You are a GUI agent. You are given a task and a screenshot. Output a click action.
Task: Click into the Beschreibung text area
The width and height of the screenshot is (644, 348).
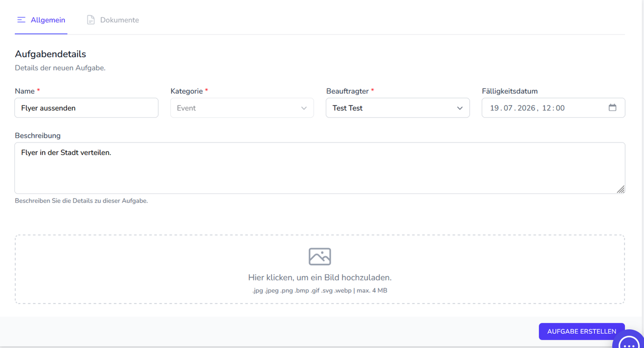click(320, 168)
